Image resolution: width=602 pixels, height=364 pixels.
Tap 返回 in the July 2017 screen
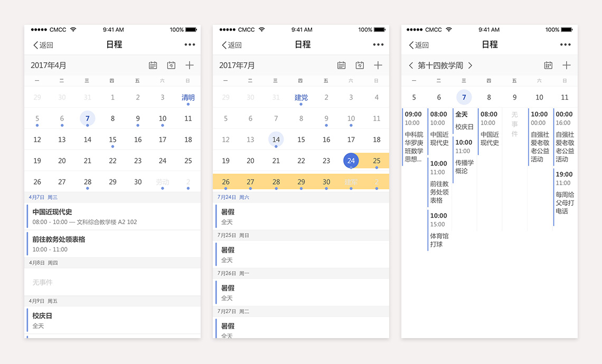(232, 45)
